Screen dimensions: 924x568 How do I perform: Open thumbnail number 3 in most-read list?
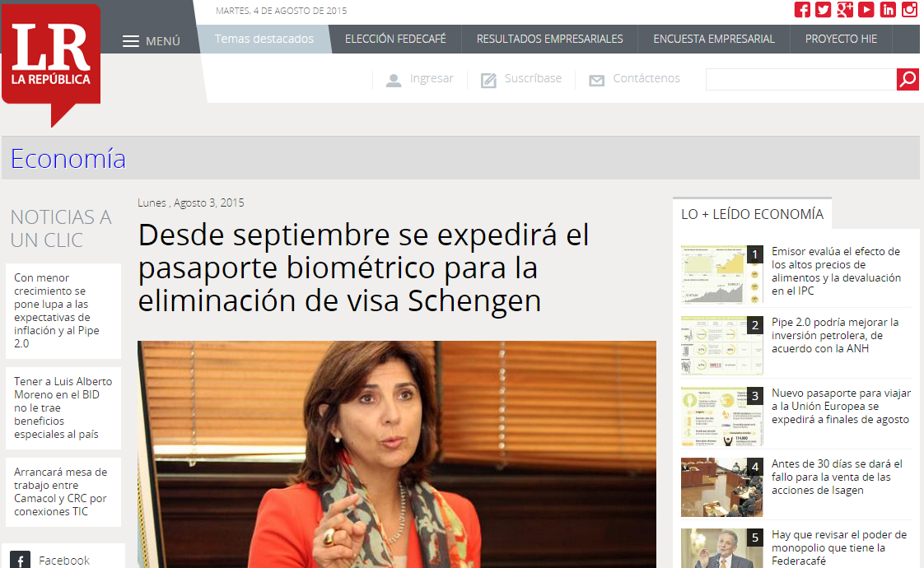pyautogui.click(x=722, y=416)
